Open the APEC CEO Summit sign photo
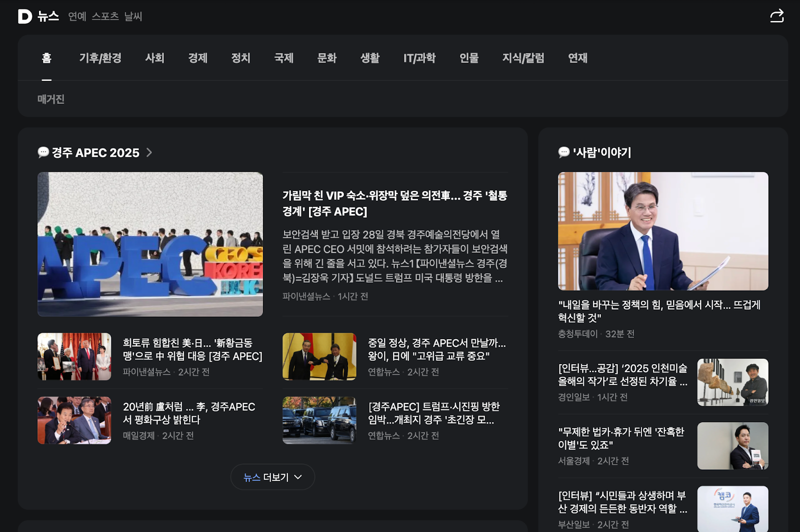 point(150,244)
